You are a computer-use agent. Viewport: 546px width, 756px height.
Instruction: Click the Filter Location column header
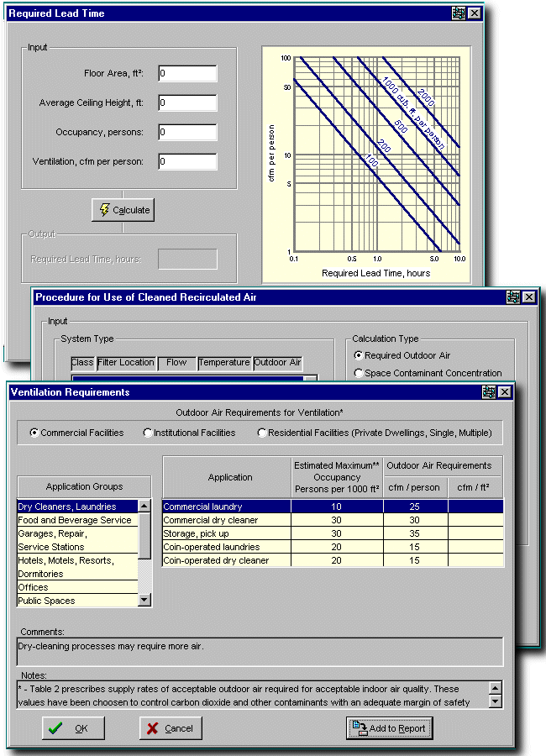pos(126,363)
